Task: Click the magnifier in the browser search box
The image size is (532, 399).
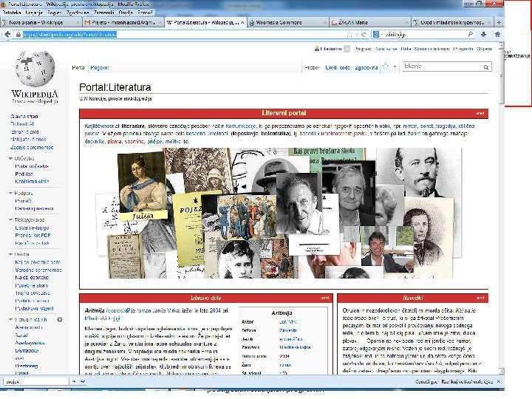Action: 470,34
